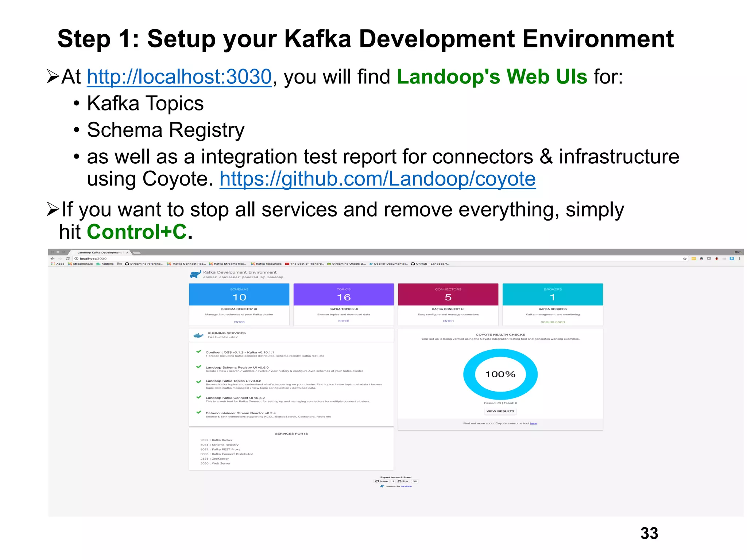The width and height of the screenshot is (747, 560).
Task: Follow the github.com/Landoop/coyote link
Action: click(x=378, y=179)
